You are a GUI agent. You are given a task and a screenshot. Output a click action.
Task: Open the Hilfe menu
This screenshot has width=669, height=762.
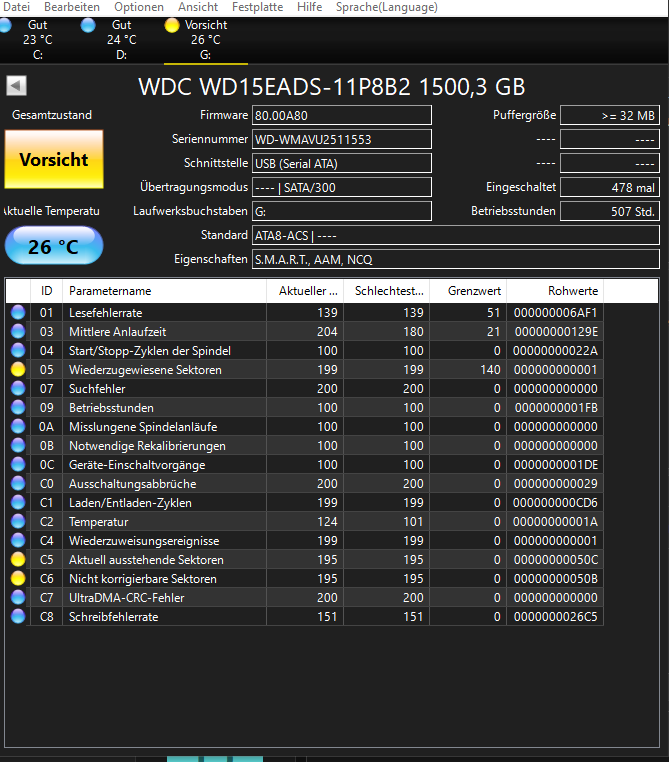[x=309, y=7]
